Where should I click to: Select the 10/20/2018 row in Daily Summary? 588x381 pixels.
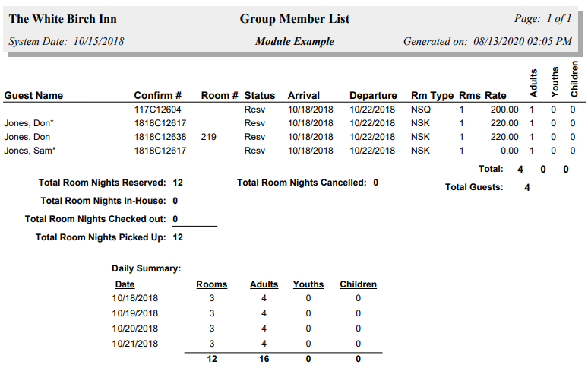135,329
